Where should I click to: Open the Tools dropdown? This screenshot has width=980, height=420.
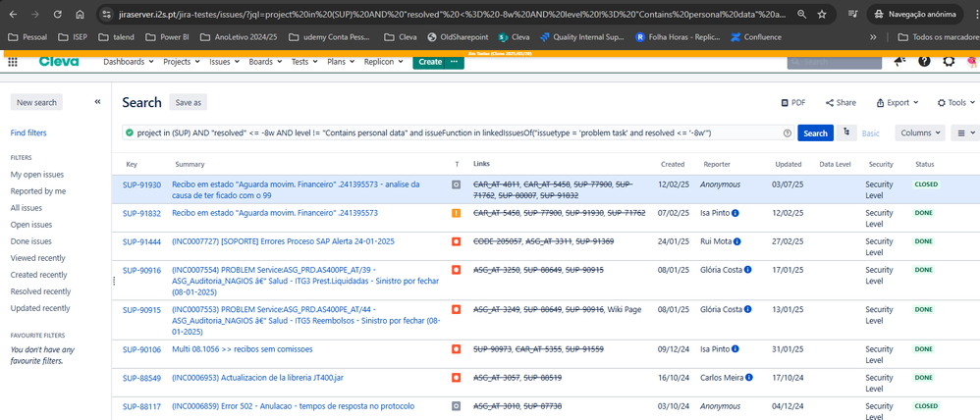[x=956, y=102]
